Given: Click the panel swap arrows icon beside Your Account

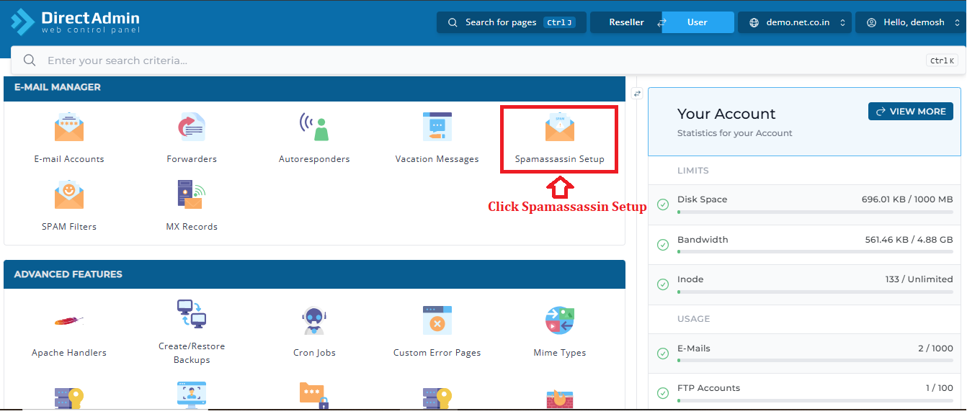Looking at the screenshot, I should click(x=637, y=94).
